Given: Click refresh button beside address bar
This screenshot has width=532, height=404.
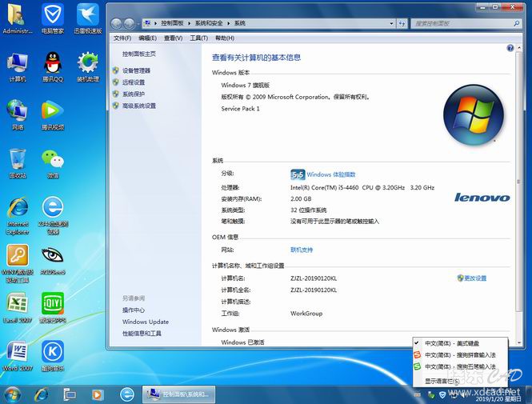Looking at the screenshot, I should (402, 23).
